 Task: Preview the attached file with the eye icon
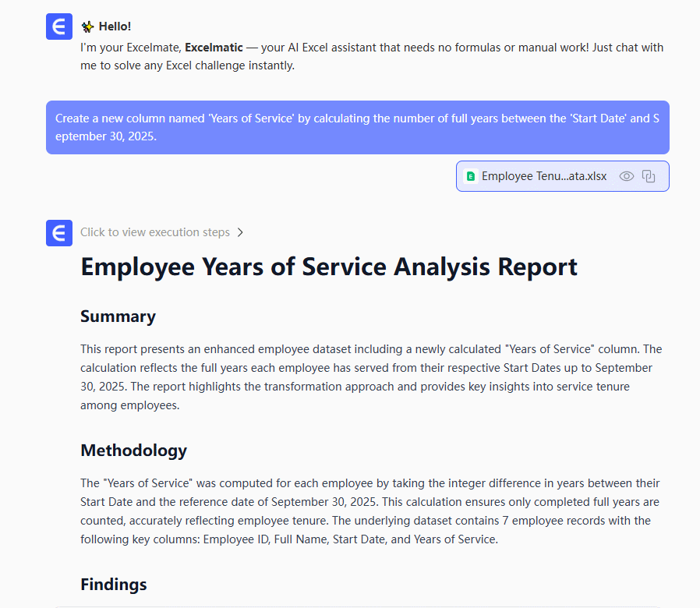pos(627,176)
